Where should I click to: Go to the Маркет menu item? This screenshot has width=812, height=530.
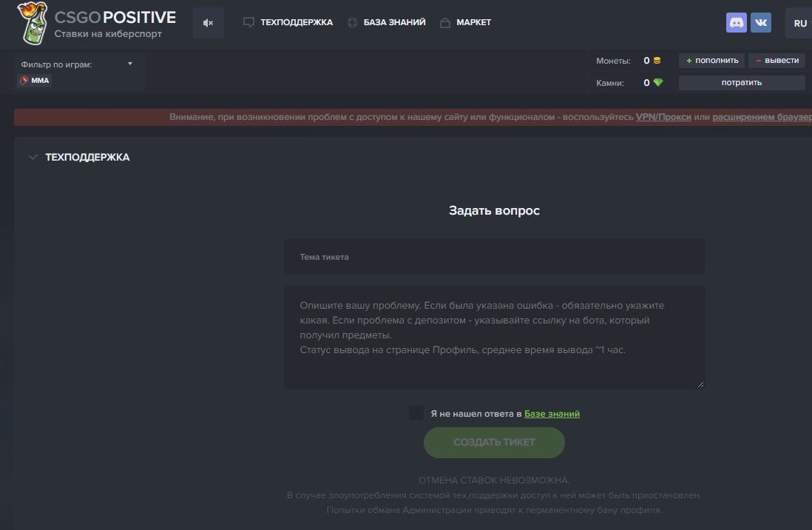click(465, 23)
